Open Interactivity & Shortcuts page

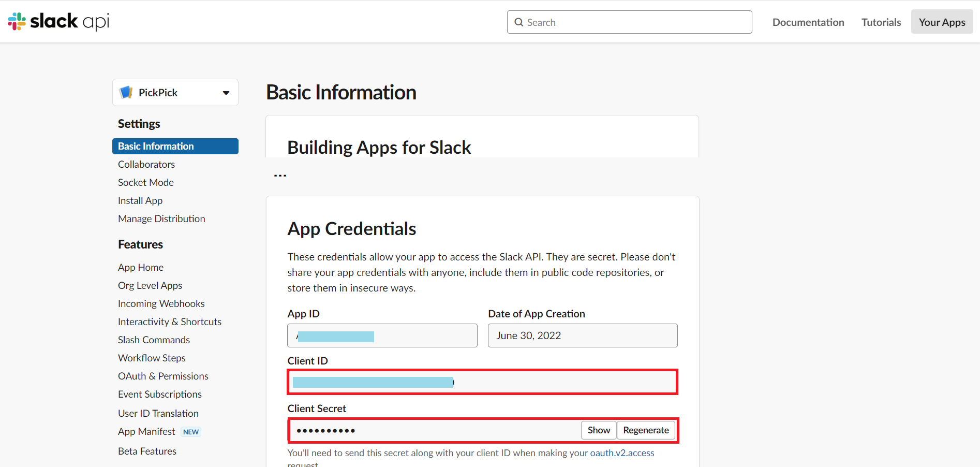coord(170,322)
